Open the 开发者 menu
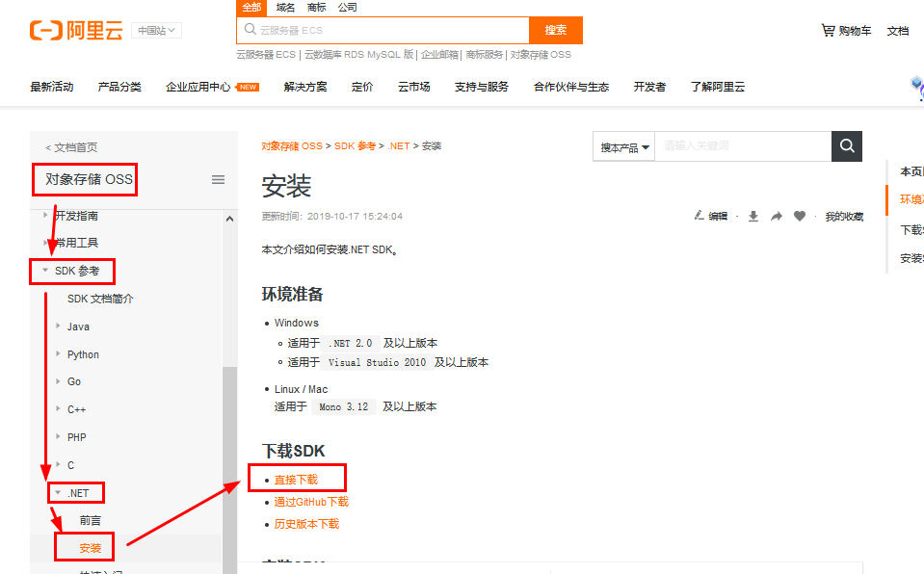 pyautogui.click(x=649, y=88)
